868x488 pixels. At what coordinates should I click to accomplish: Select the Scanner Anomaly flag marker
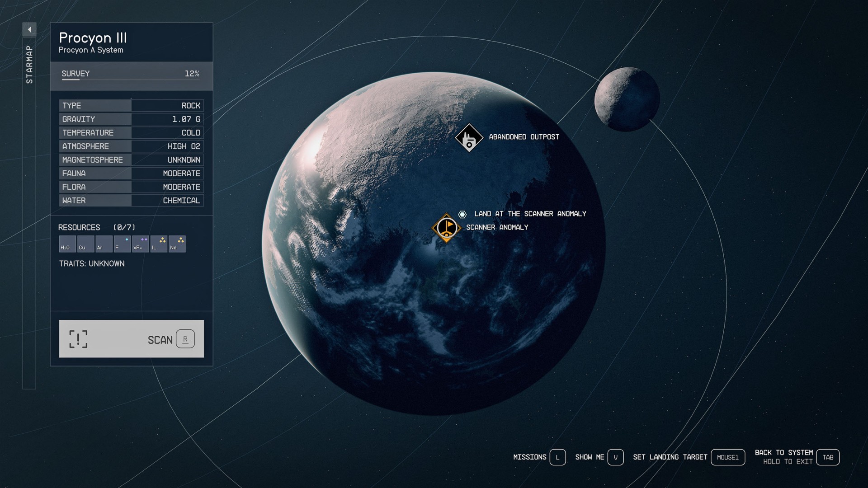pos(447,228)
